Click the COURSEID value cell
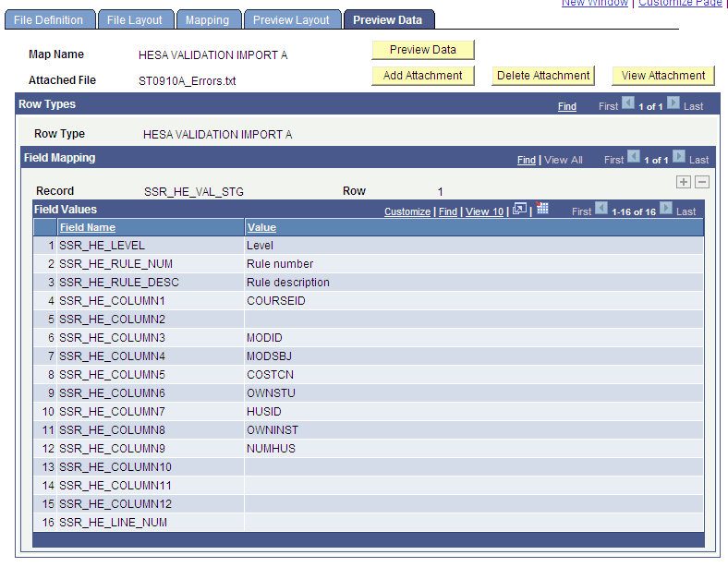 474,301
